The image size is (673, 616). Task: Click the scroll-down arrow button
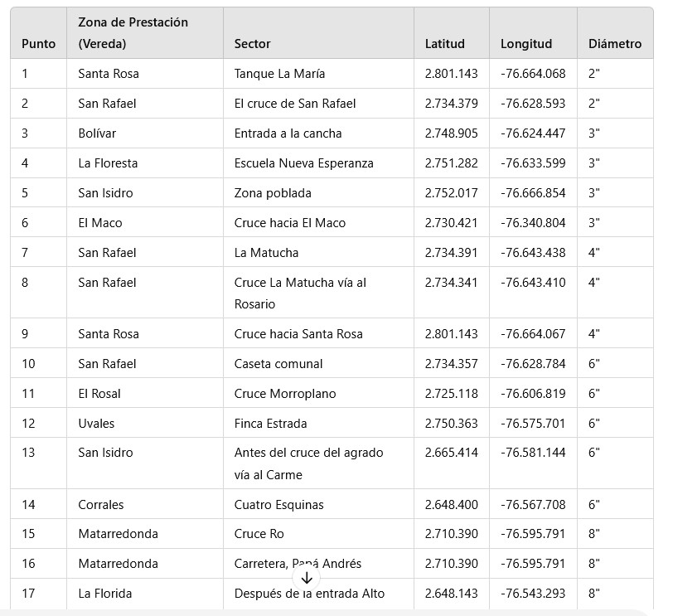coord(307,578)
